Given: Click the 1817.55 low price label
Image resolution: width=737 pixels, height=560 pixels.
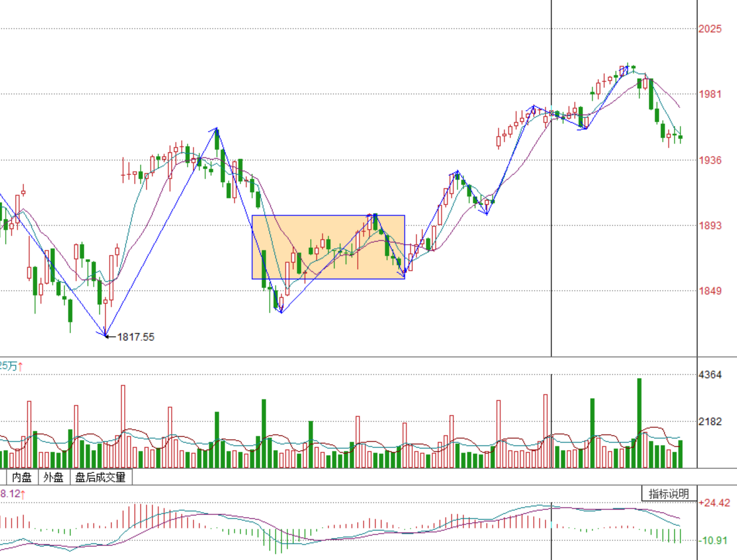Looking at the screenshot, I should coord(135,337).
